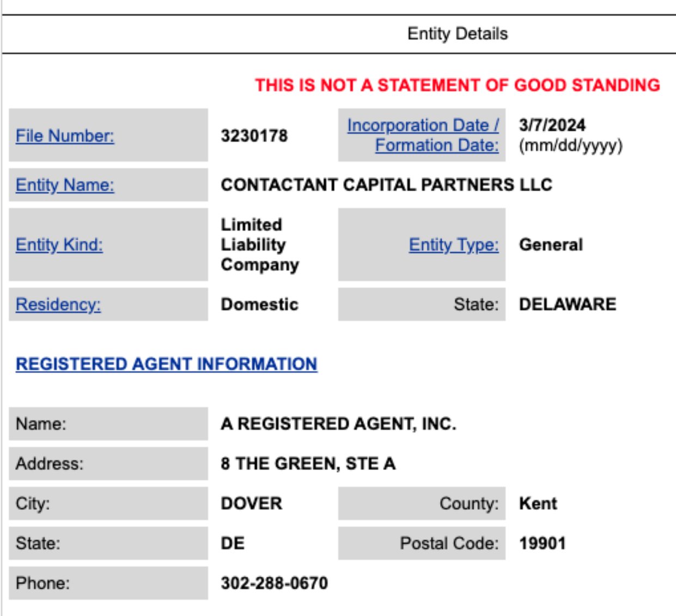Click the 8 THE GREEN, STE A address
The height and width of the screenshot is (616, 676).
(x=308, y=463)
